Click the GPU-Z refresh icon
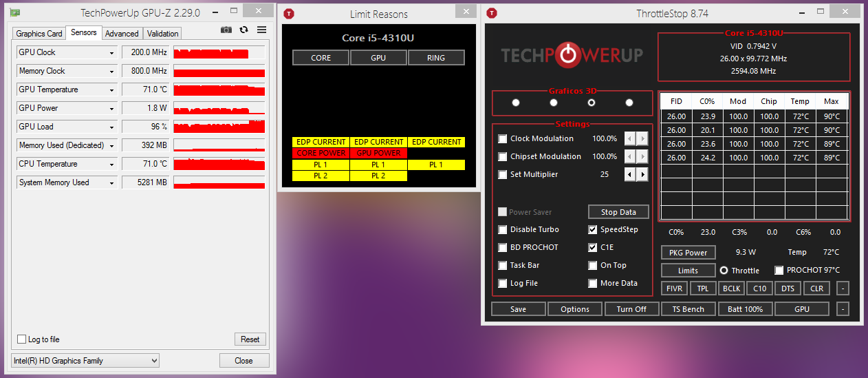The image size is (868, 378). click(x=243, y=30)
